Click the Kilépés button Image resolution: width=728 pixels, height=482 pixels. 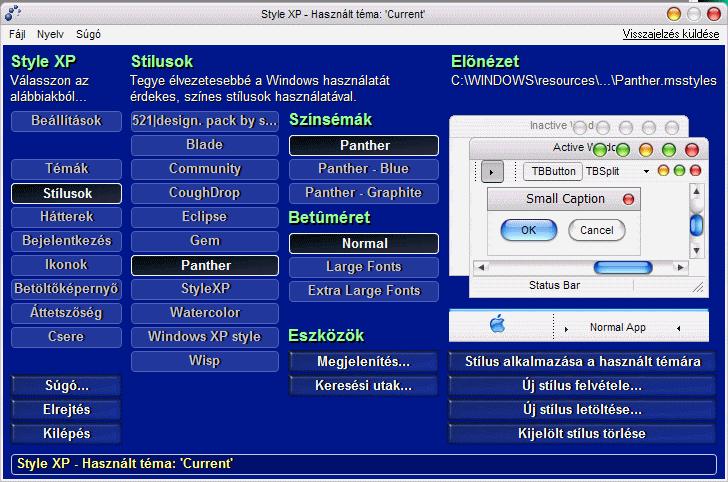point(66,434)
